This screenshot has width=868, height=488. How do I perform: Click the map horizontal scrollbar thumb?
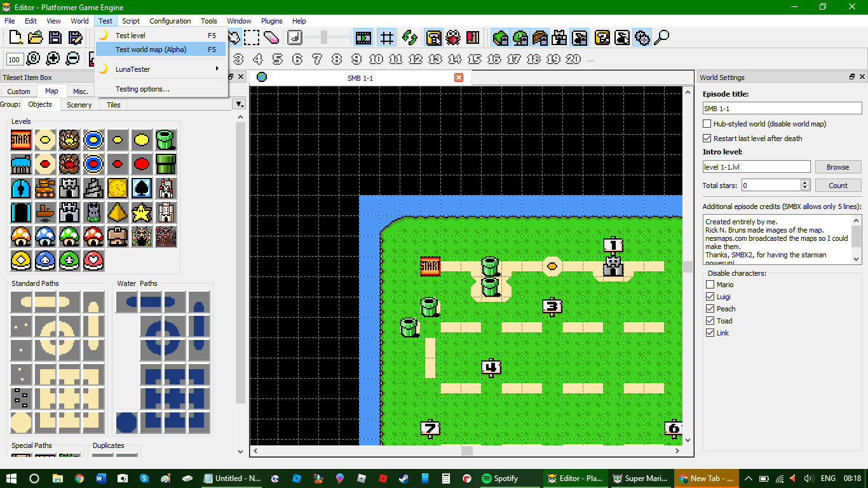click(x=467, y=451)
